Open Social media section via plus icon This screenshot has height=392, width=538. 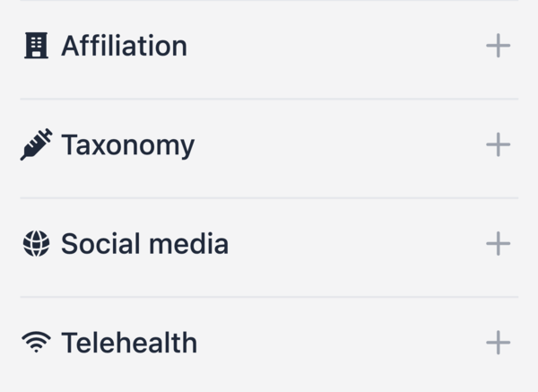499,243
